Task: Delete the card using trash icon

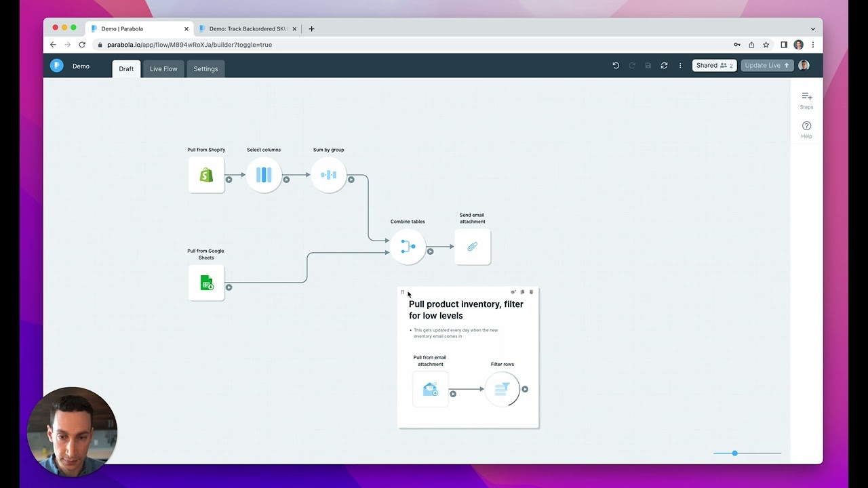Action: click(x=531, y=292)
